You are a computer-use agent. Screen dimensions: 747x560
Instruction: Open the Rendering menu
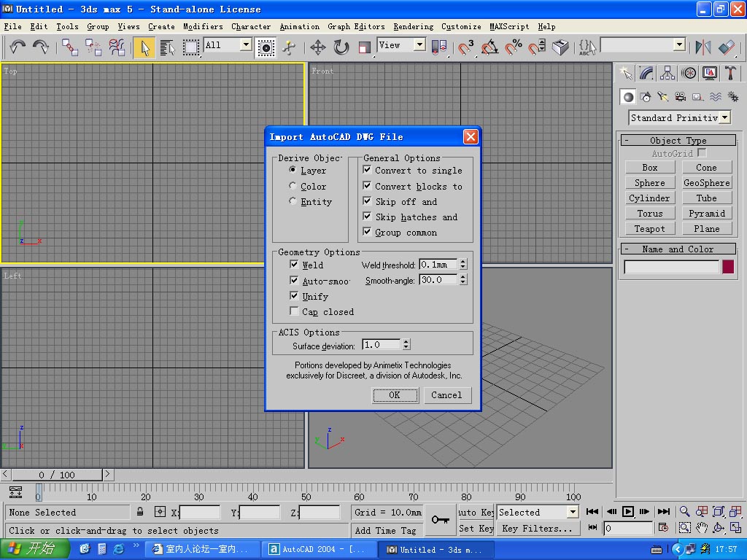point(414,27)
